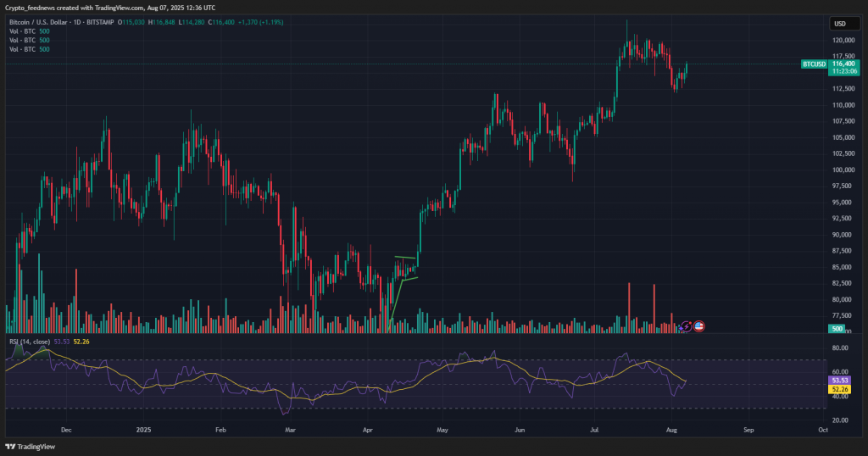Image resolution: width=868 pixels, height=456 pixels.
Task: Click the 100,000 level on price axis
Action: 842,170
